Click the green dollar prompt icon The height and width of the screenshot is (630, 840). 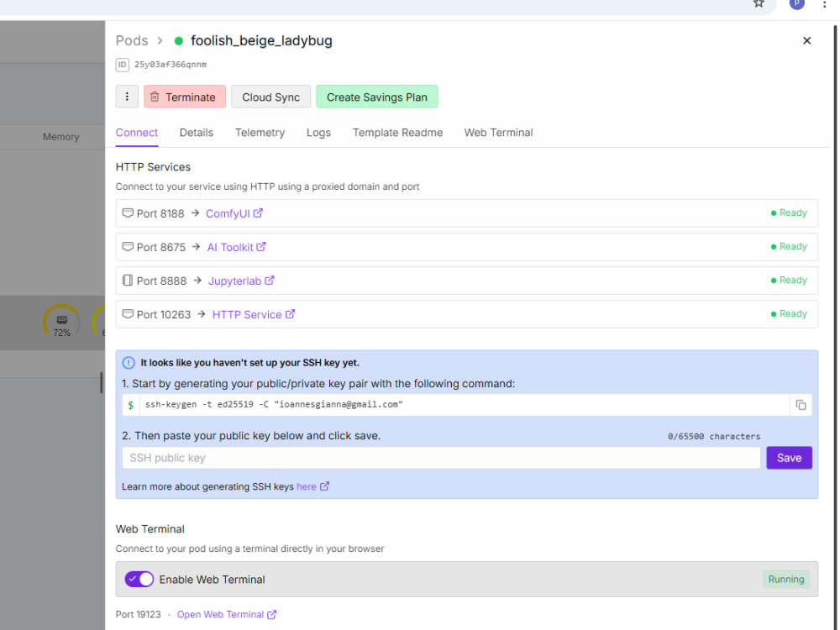point(131,406)
